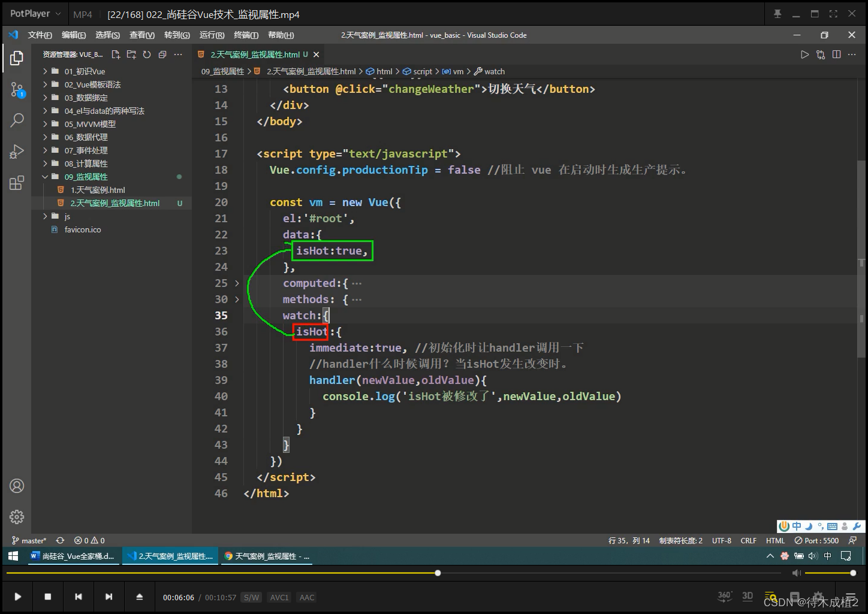
Task: Skip to next video in PotPlayer
Action: 108,597
